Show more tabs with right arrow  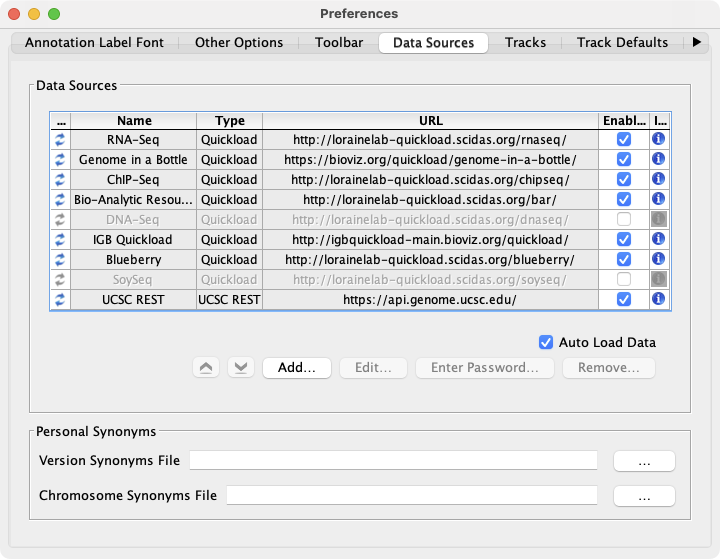coord(697,43)
